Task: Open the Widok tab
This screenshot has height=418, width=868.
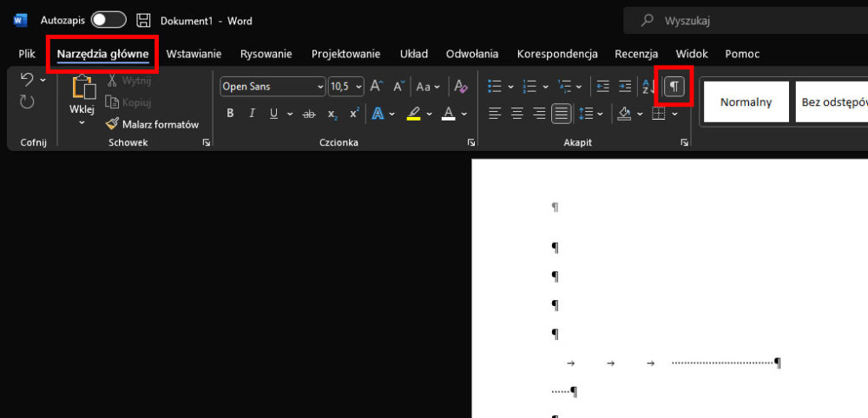Action: pyautogui.click(x=692, y=54)
